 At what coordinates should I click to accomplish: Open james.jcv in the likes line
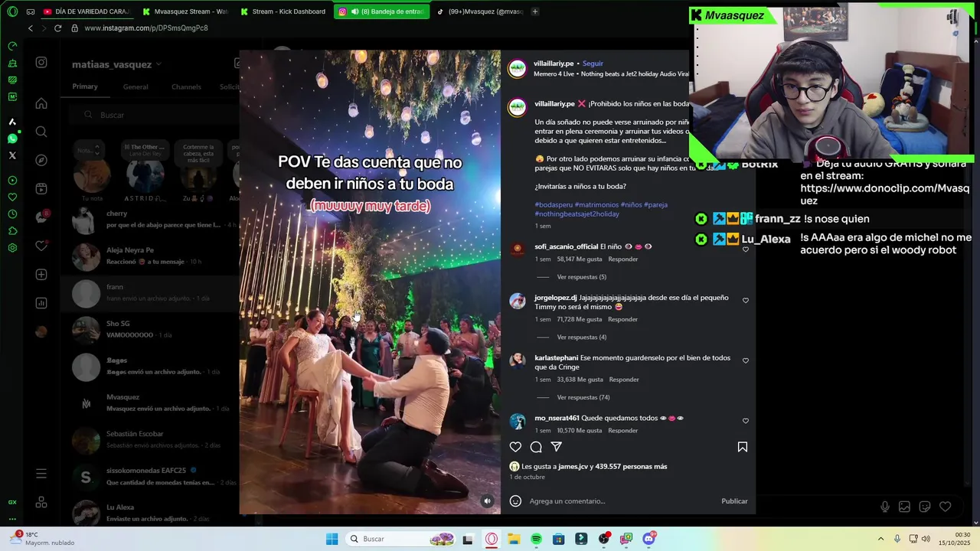click(572, 467)
